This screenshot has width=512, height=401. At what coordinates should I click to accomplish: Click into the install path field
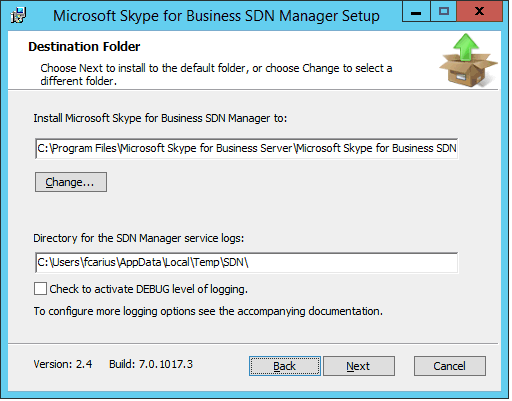247,149
